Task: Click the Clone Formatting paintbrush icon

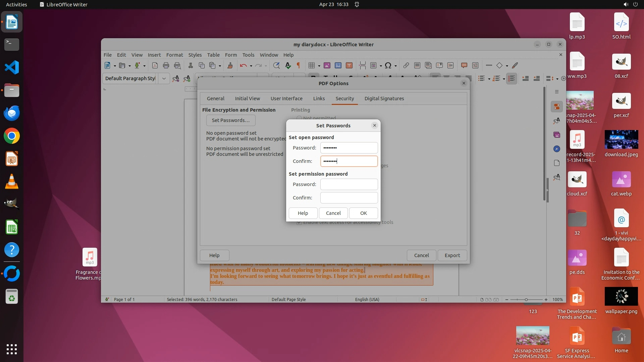Action: coord(230,66)
